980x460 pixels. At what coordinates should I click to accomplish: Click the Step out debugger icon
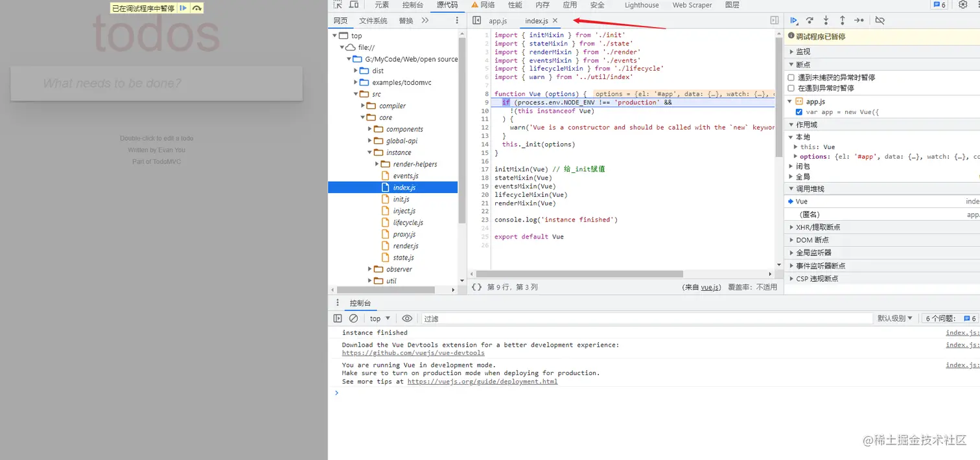coord(842,20)
